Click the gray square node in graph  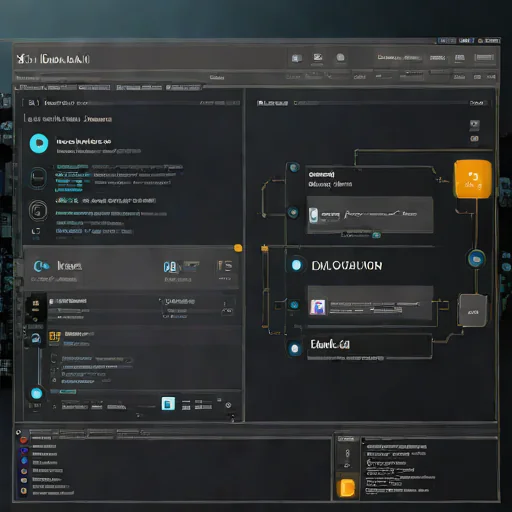pos(473,310)
